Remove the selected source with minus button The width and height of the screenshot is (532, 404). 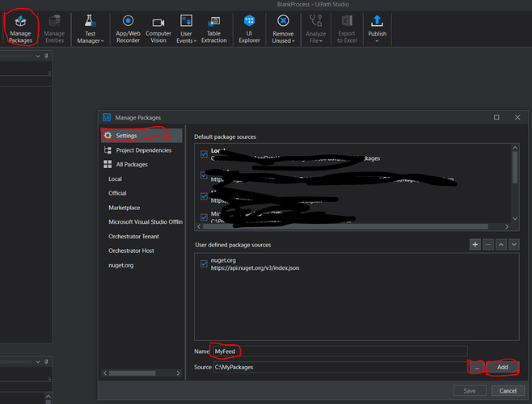click(488, 244)
